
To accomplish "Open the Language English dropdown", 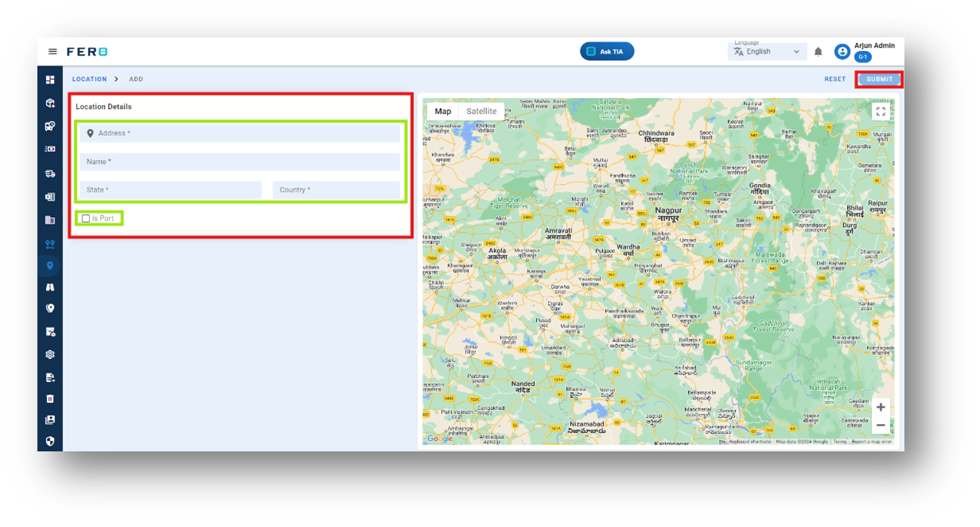I will (768, 51).
